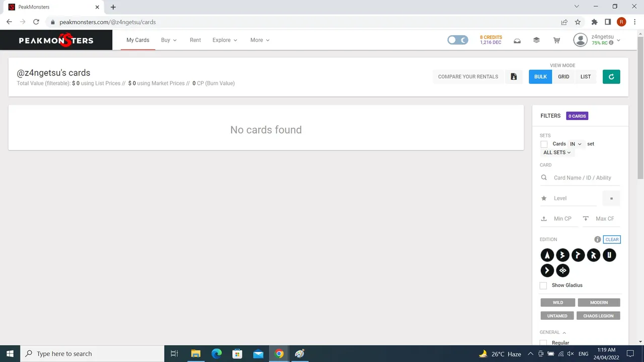Filter by UNTAMED set
Viewport: 644px width, 362px height.
click(557, 316)
